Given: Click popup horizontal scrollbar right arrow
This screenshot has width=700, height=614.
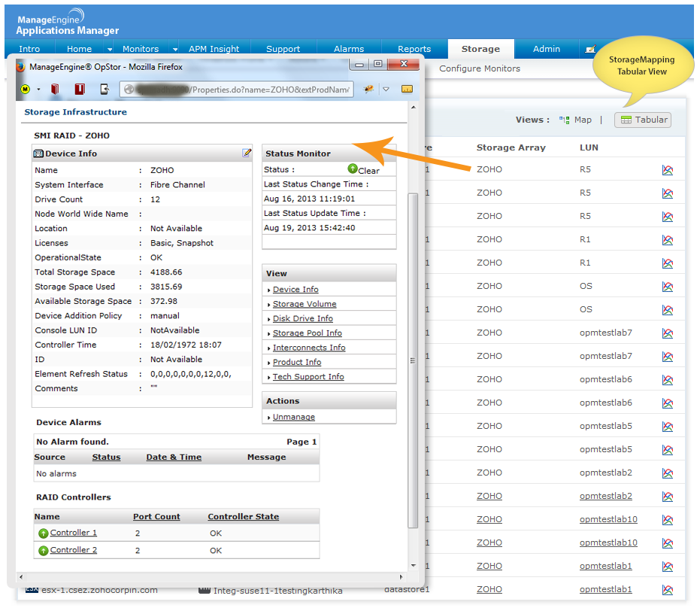Looking at the screenshot, I should pyautogui.click(x=401, y=577).
